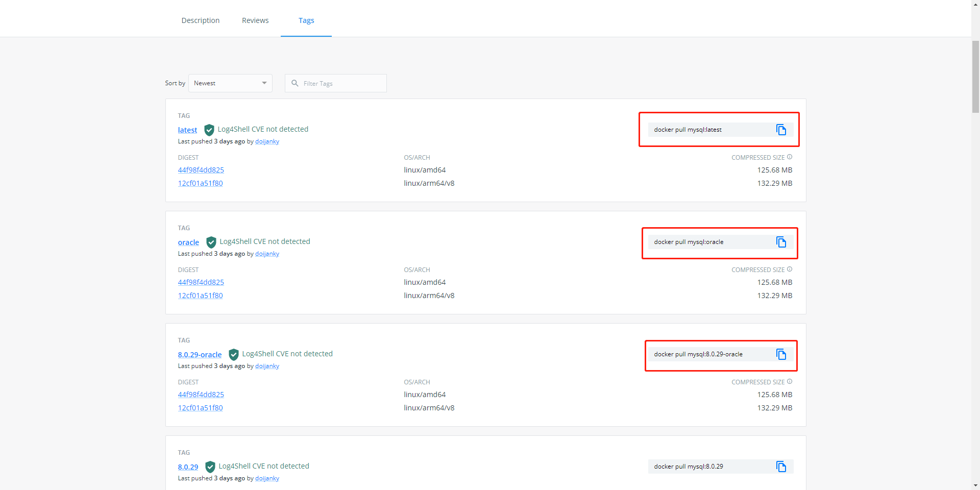Click compressed size info icon in latest card
This screenshot has height=490, width=980.
pos(790,157)
